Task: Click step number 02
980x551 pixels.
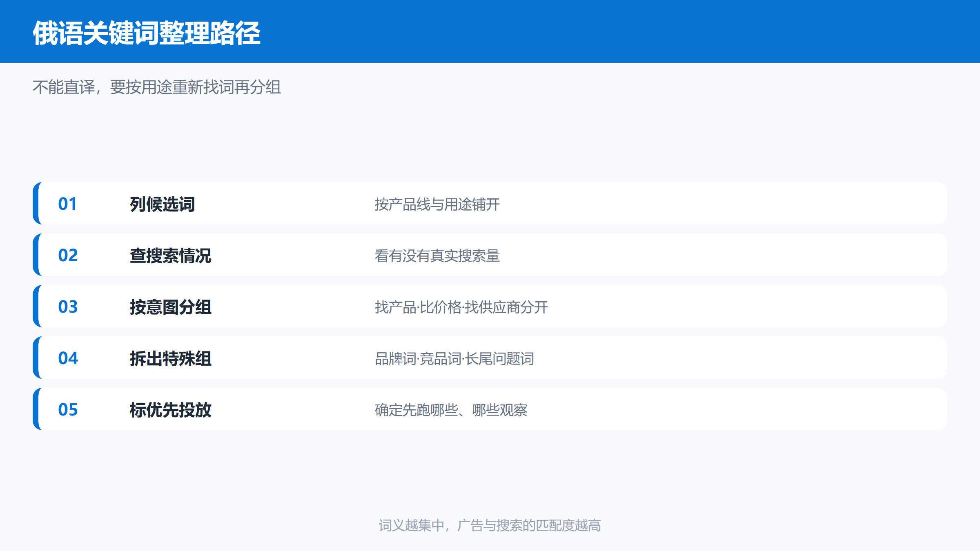Action: (68, 255)
